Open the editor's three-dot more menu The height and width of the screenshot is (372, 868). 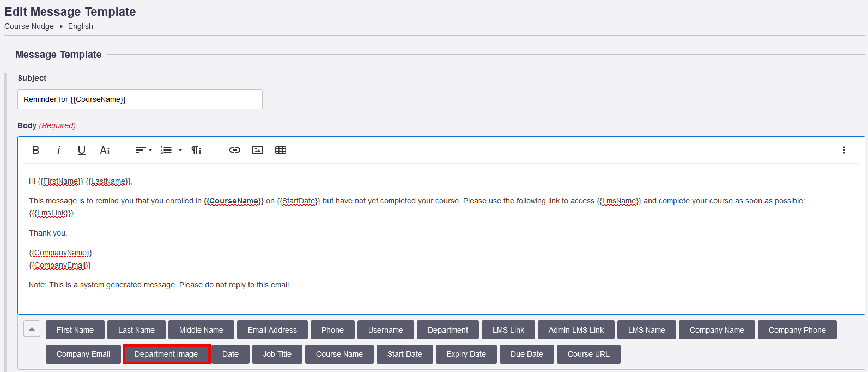(x=844, y=150)
